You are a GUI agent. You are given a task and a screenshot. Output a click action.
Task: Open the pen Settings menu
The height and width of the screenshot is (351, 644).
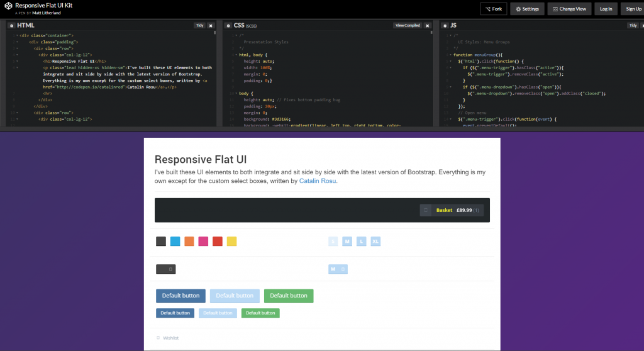tap(527, 9)
